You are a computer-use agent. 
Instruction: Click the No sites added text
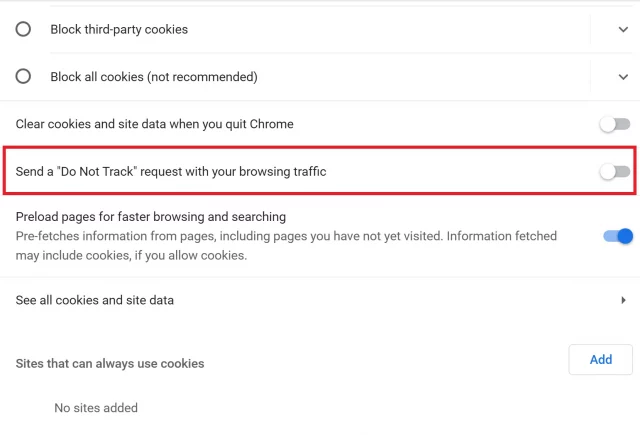point(96,408)
